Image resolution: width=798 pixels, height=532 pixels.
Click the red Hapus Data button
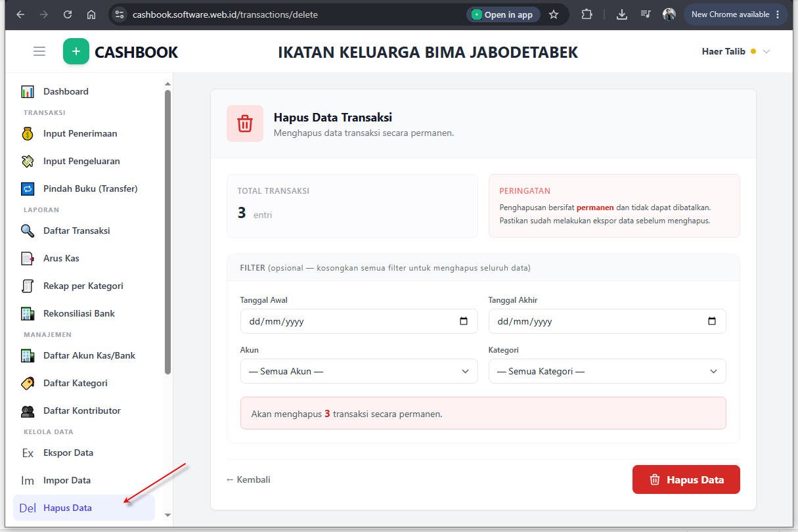point(686,479)
